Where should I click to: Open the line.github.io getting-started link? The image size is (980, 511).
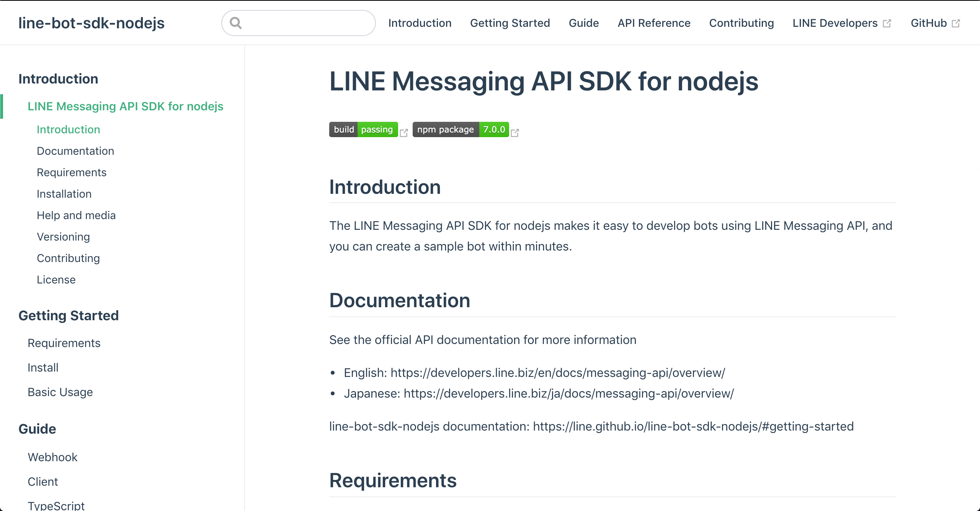(693, 426)
